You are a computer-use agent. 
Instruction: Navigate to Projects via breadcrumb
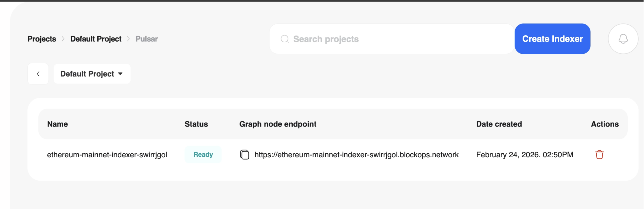tap(41, 39)
